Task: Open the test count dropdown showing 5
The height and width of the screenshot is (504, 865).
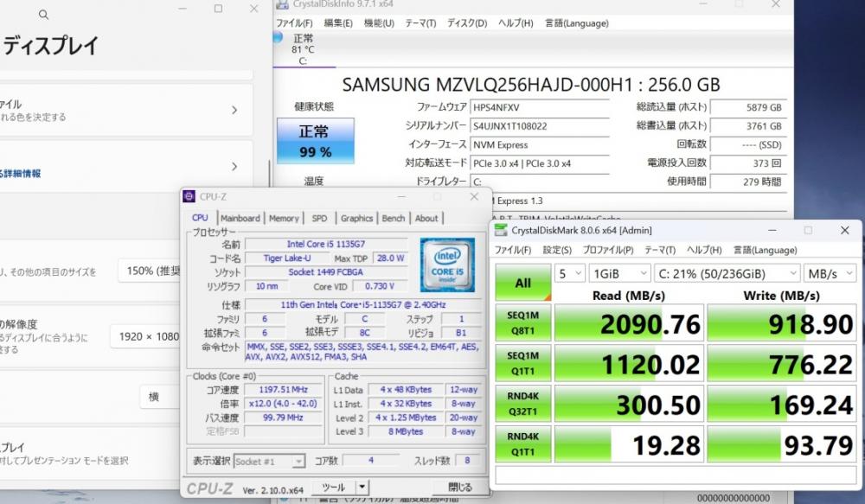Action: [569, 273]
